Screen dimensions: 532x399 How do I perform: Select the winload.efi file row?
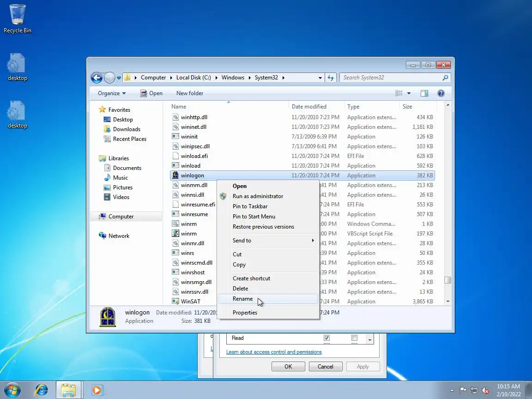302,156
